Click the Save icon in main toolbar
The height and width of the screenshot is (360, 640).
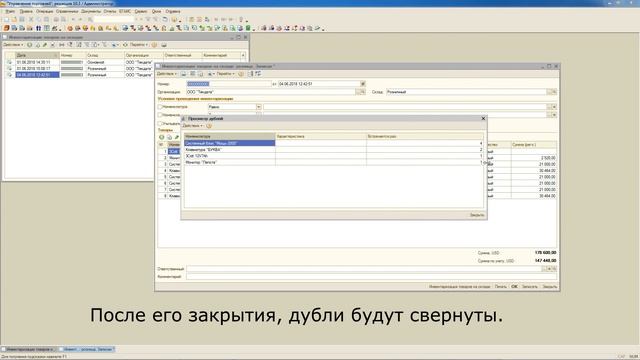(x=22, y=19)
